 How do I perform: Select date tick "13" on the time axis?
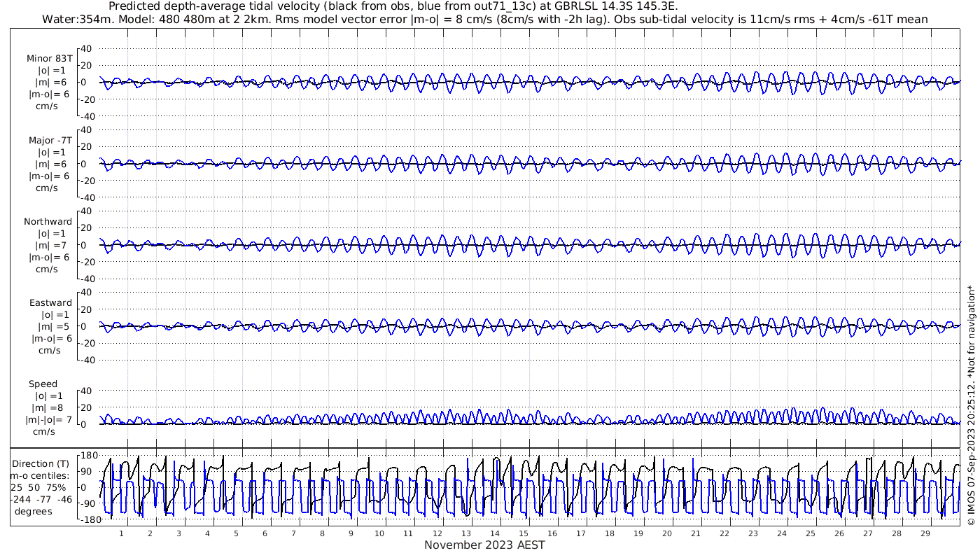[465, 533]
